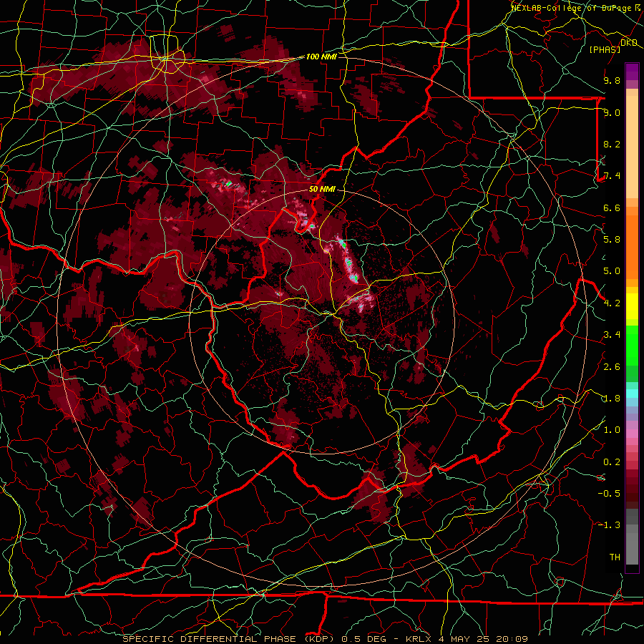The width and height of the screenshot is (644, 644).
Task: Click the 1.8 value on the color scale
Action: (x=612, y=399)
